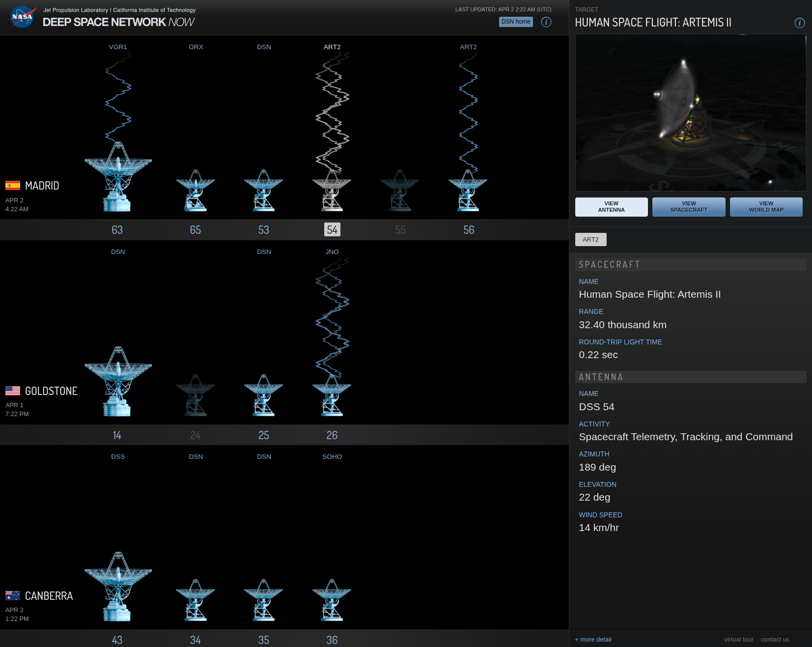This screenshot has height=647, width=812.
Task: Select Madrid antenna dish 63
Action: 118,178
